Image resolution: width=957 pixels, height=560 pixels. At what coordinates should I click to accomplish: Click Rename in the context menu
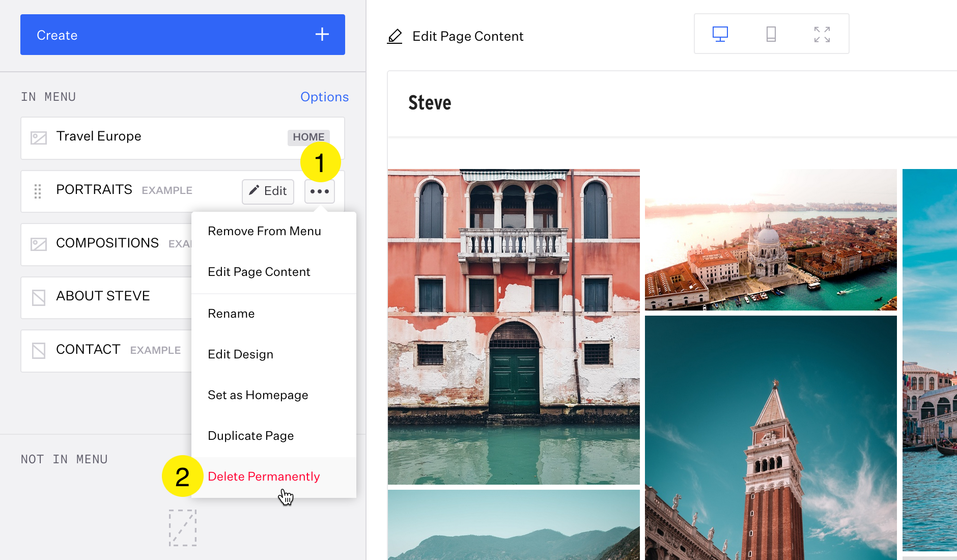(231, 314)
